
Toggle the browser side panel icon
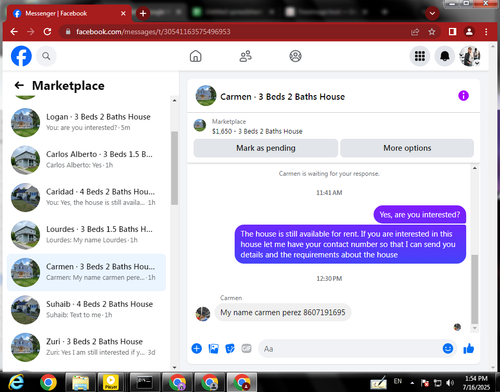452,32
